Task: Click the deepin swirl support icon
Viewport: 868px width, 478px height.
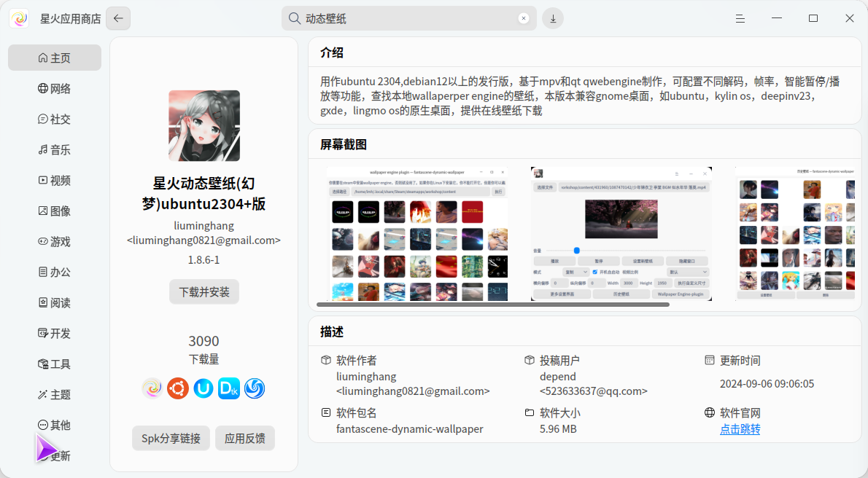Action: (254, 388)
